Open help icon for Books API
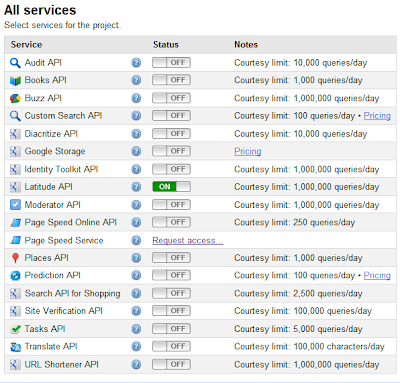This screenshot has width=400, height=383. pyautogui.click(x=136, y=80)
